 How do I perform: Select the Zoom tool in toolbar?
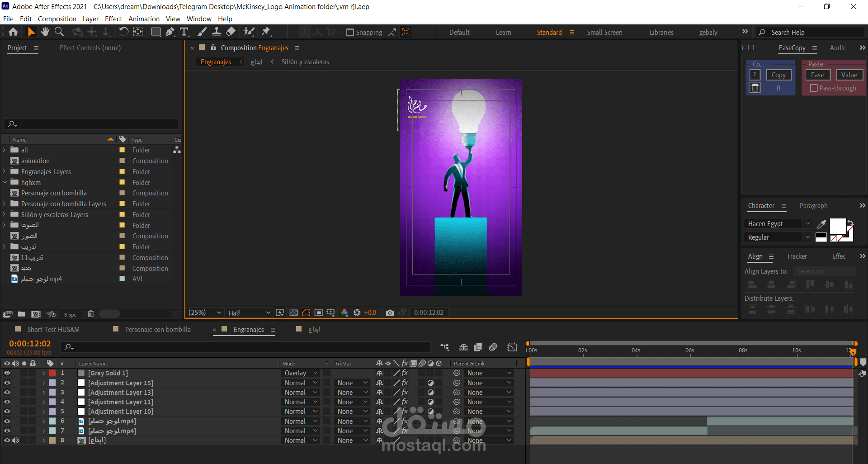59,32
